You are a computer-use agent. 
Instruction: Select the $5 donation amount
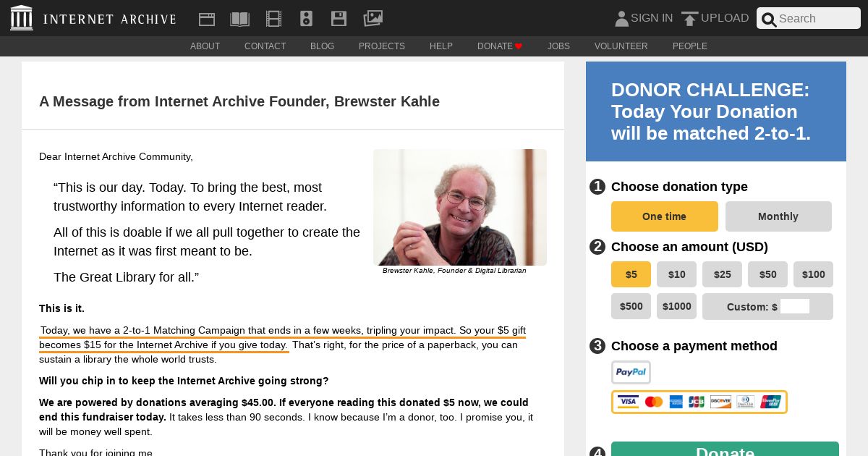(631, 274)
